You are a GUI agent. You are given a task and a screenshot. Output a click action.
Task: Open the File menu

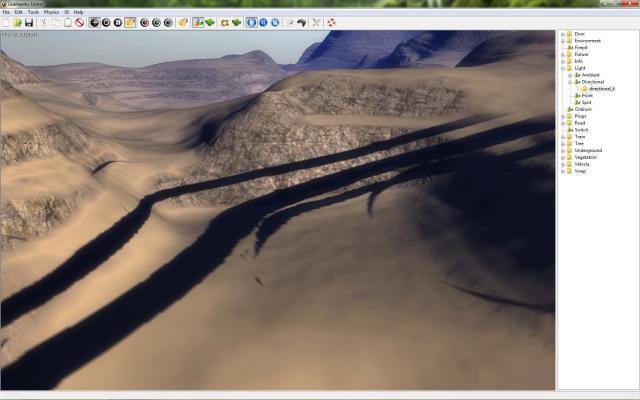coord(6,12)
